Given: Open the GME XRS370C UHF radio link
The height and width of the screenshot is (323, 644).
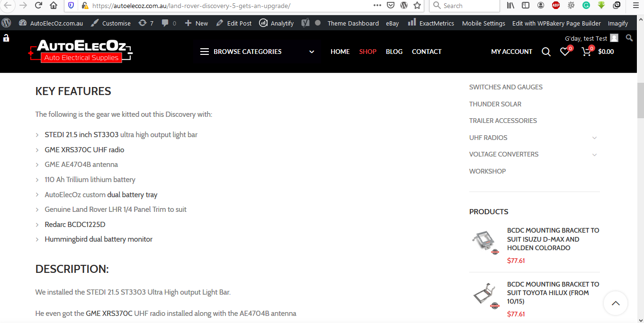Looking at the screenshot, I should tap(84, 150).
